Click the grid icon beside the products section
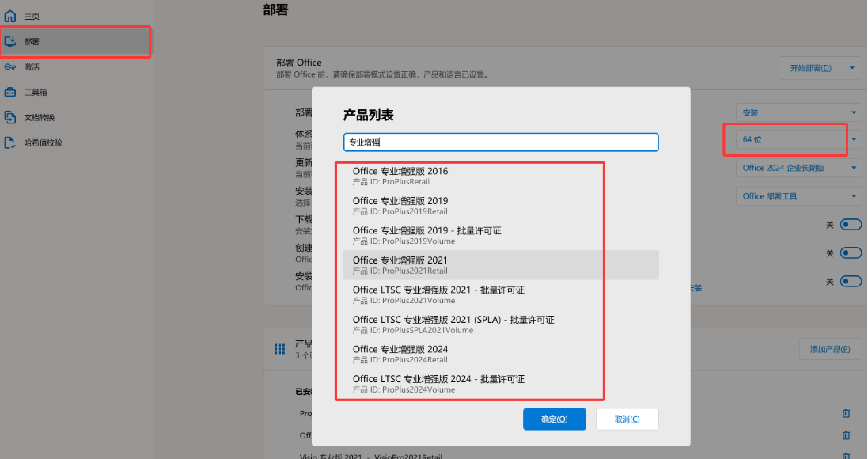 279,349
